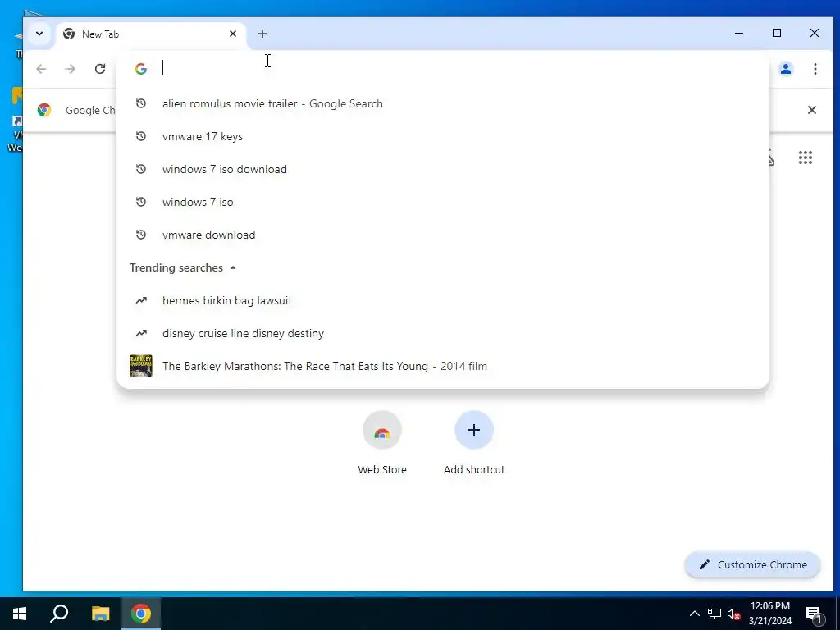
Task: Collapse the Trending searches section
Action: [x=233, y=268]
